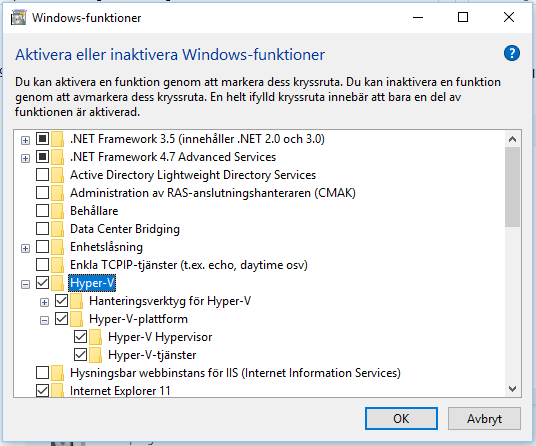Collapse the Hyper-V tree node
The height and width of the screenshot is (446, 536).
pos(25,284)
